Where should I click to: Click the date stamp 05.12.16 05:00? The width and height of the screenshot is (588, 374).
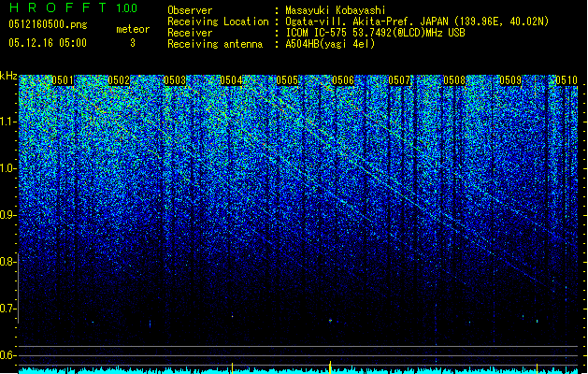pyautogui.click(x=48, y=43)
